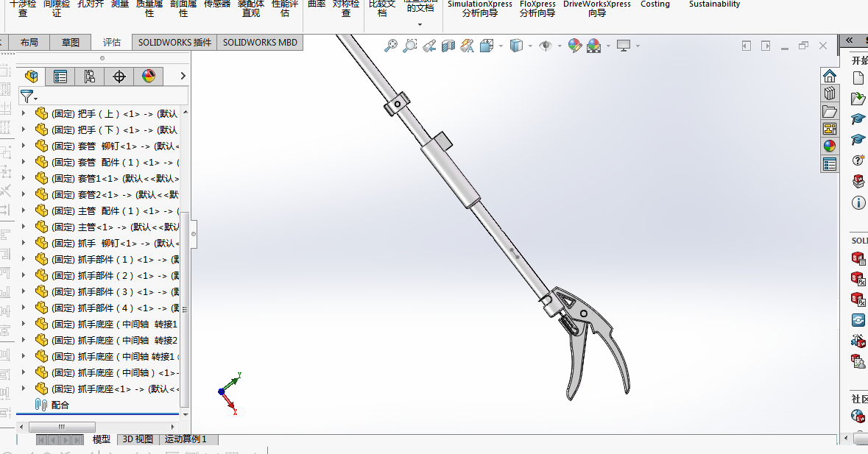868x454 pixels.
Task: Click Open Document folder icon with green arrow
Action: coord(858,99)
